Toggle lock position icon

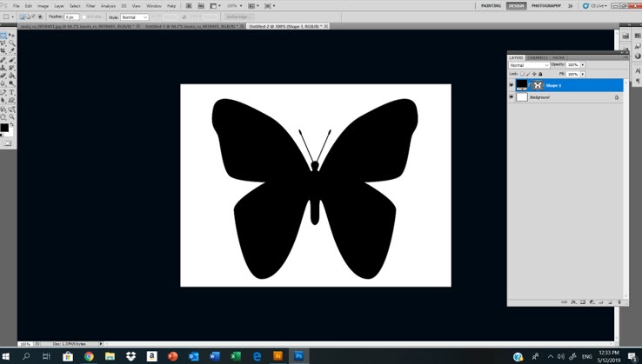coord(534,74)
